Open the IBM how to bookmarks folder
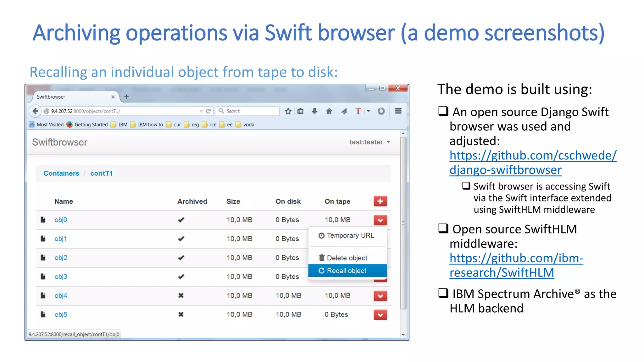This screenshot has width=644, height=362. 147,124
